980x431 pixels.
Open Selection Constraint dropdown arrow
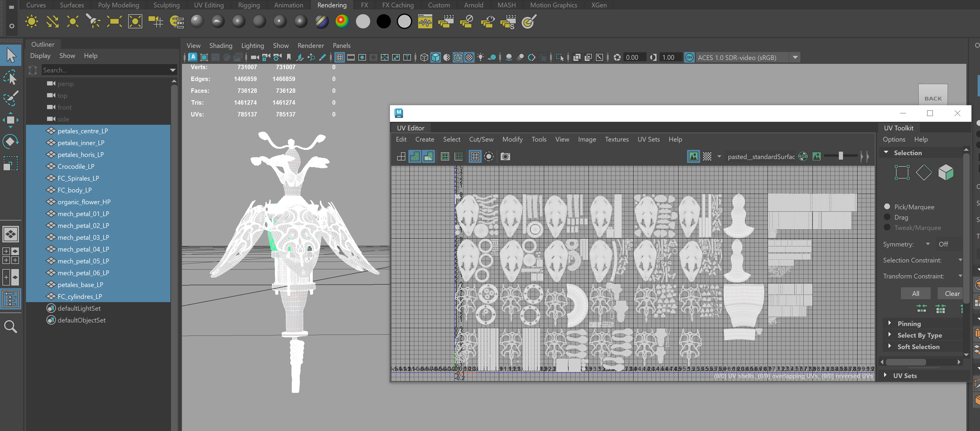pyautogui.click(x=960, y=260)
